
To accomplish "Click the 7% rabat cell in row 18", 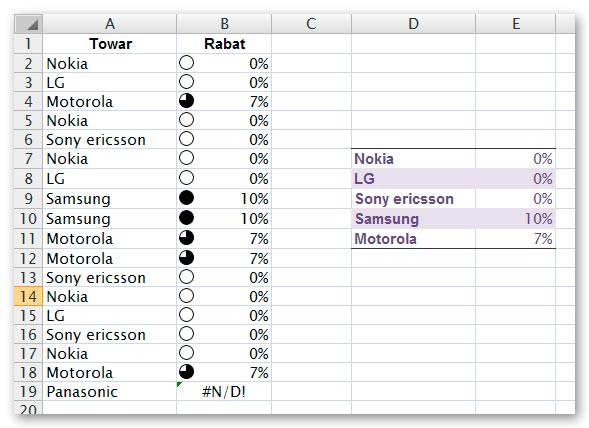I will pyautogui.click(x=224, y=372).
